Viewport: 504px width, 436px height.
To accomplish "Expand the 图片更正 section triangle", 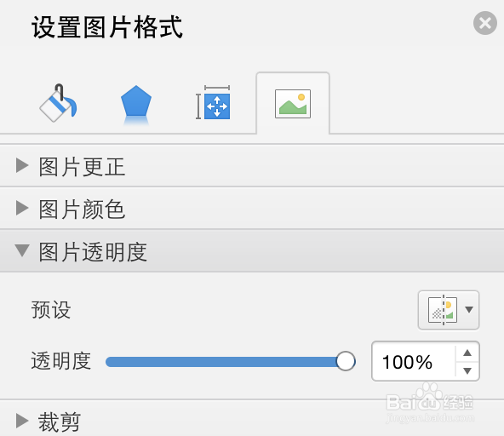I will [22, 165].
